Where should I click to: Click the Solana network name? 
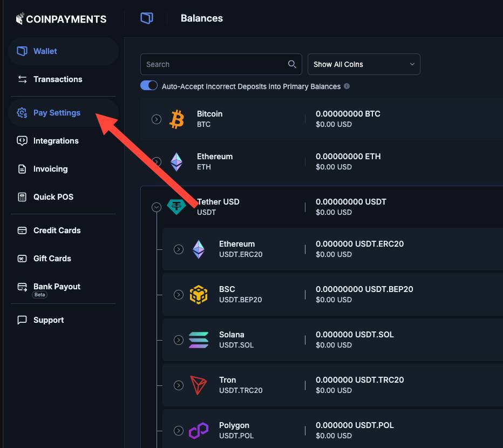tap(232, 335)
